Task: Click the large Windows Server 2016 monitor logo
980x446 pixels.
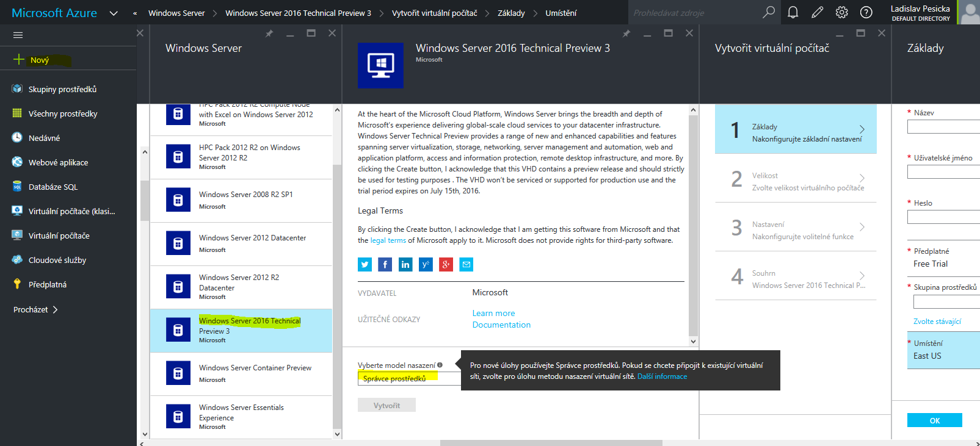Action: 380,65
